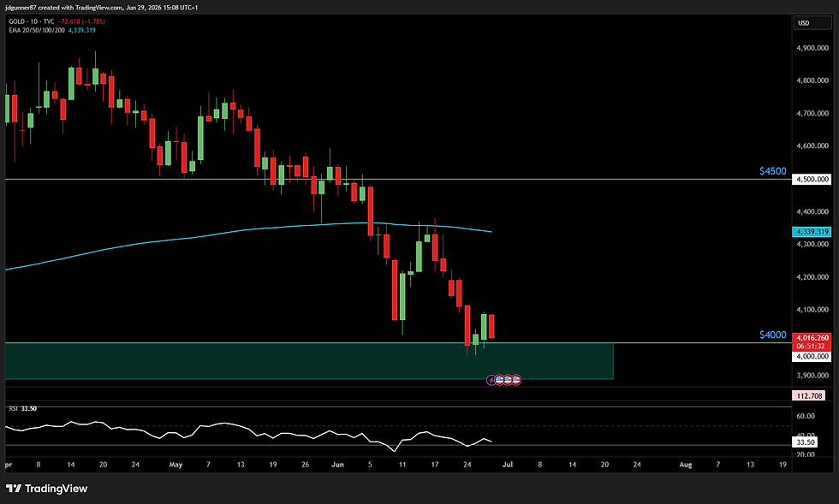Click the 33.50 RSI value axis label

tap(805, 442)
